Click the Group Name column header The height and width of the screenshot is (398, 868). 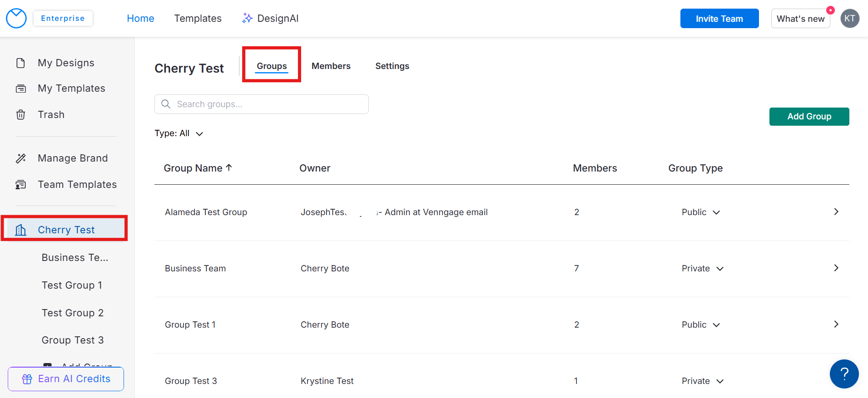(193, 168)
